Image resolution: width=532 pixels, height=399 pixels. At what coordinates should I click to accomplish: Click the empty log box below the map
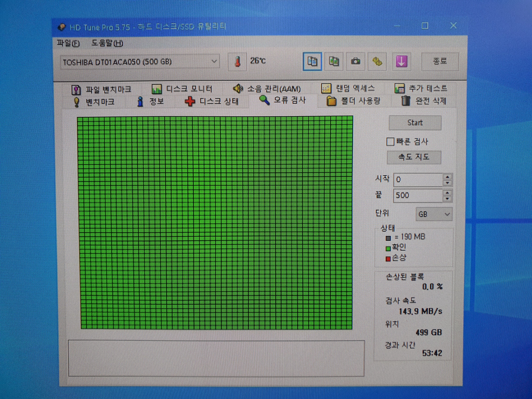tap(216, 358)
